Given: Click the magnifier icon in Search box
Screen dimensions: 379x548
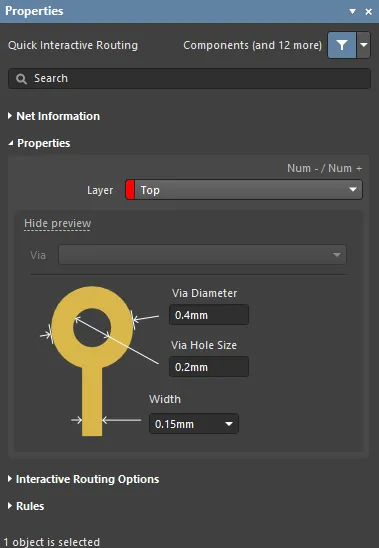Looking at the screenshot, I should coord(21,79).
